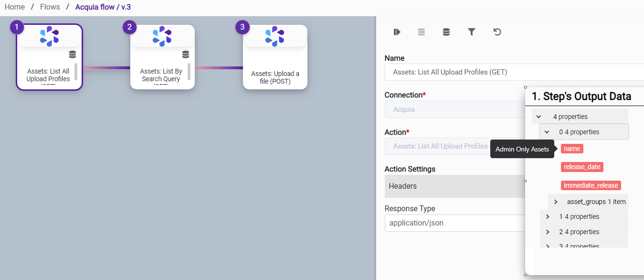
Task: Click database icon on step 2 node
Action: (x=186, y=54)
